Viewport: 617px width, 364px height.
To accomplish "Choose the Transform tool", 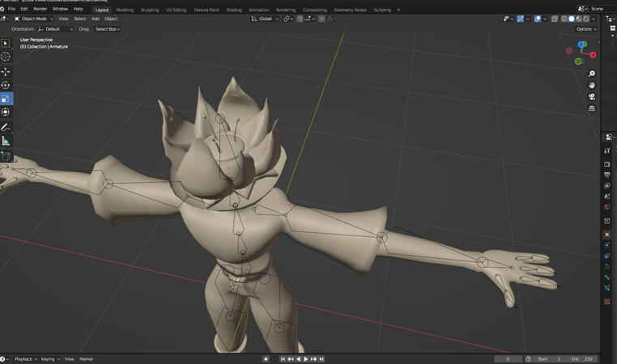I will click(6, 112).
